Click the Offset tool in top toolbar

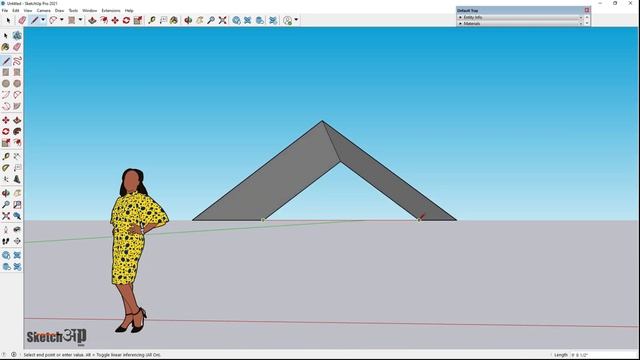click(x=104, y=20)
